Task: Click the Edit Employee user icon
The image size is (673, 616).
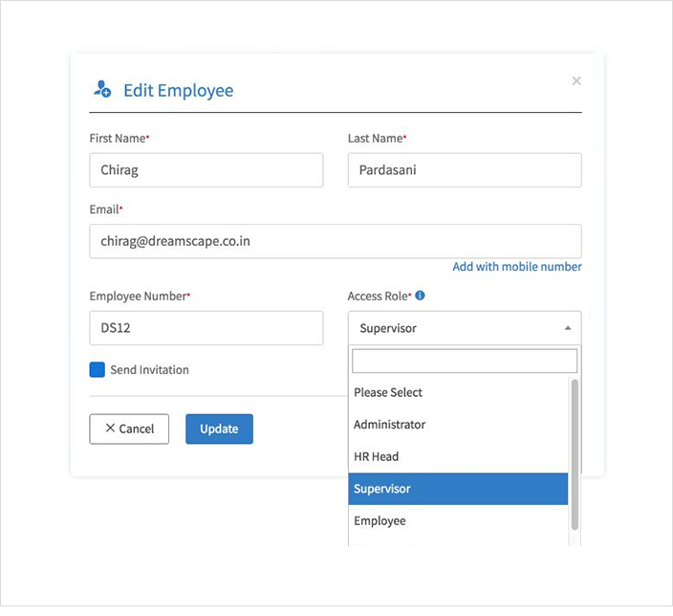Action: coord(101,90)
